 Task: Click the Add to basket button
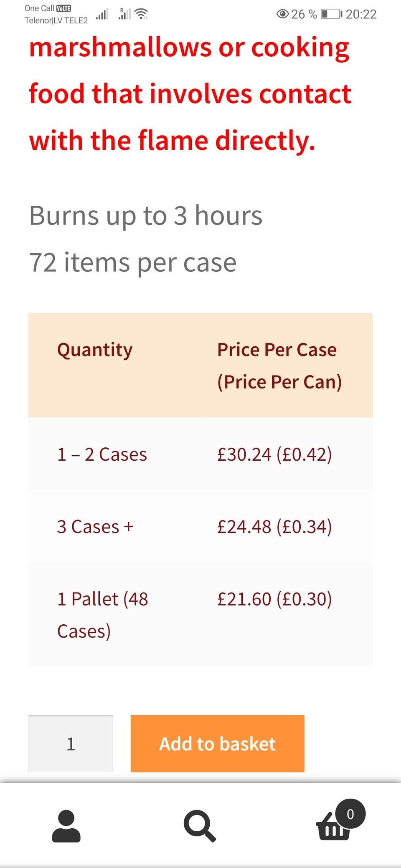217,744
